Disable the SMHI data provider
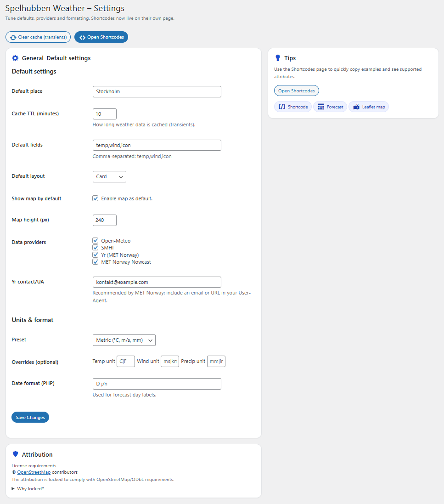Screen dimensions: 444x504 95,248
